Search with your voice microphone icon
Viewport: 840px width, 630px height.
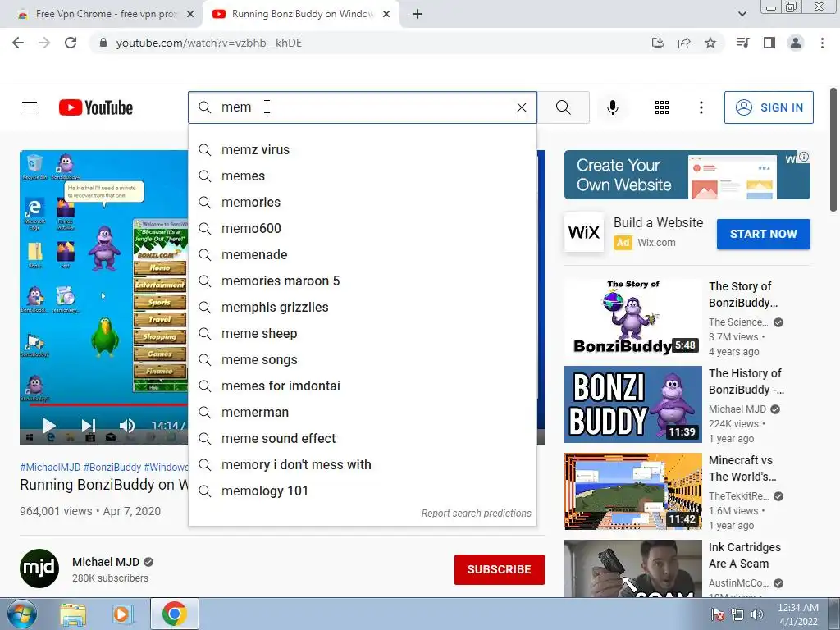tap(612, 107)
